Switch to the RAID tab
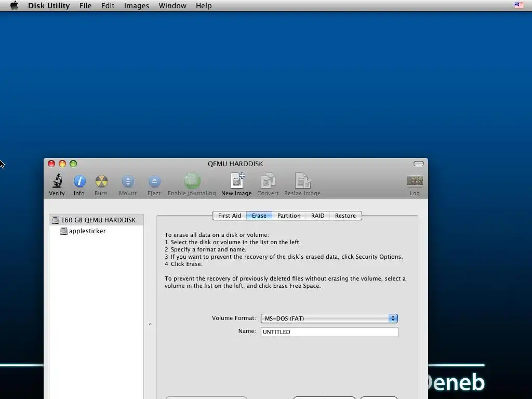Viewport: 532px width, 399px height. (x=318, y=216)
